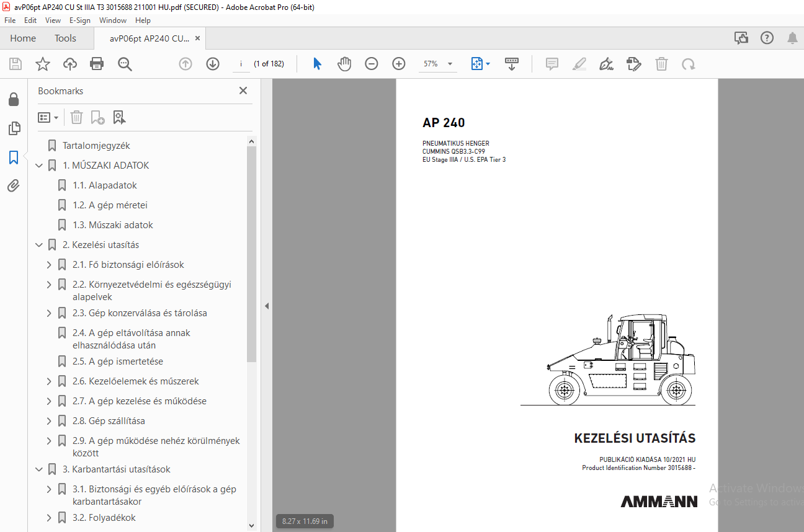Viewport: 804px width, 532px height.
Task: Jump to 1.3. Műszaki adatok bookmark
Action: tap(113, 225)
